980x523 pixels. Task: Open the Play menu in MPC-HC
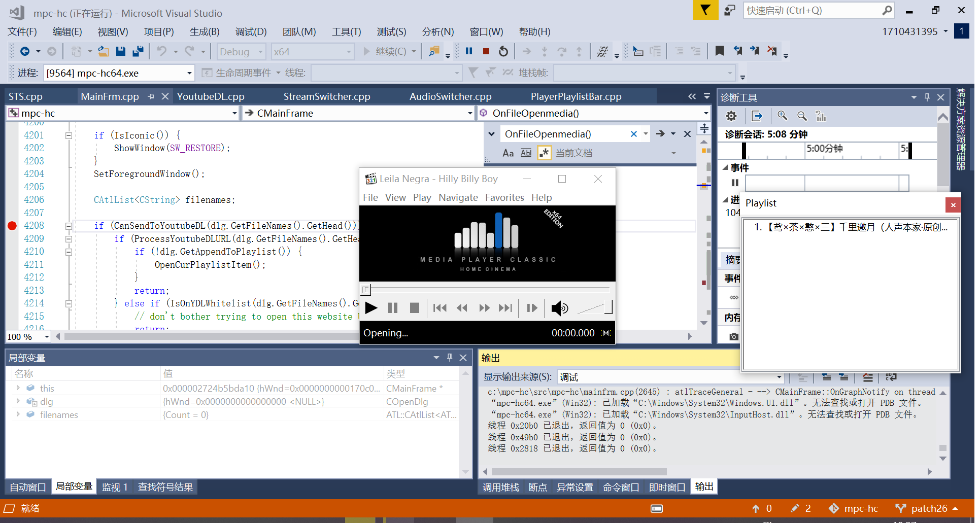(422, 197)
